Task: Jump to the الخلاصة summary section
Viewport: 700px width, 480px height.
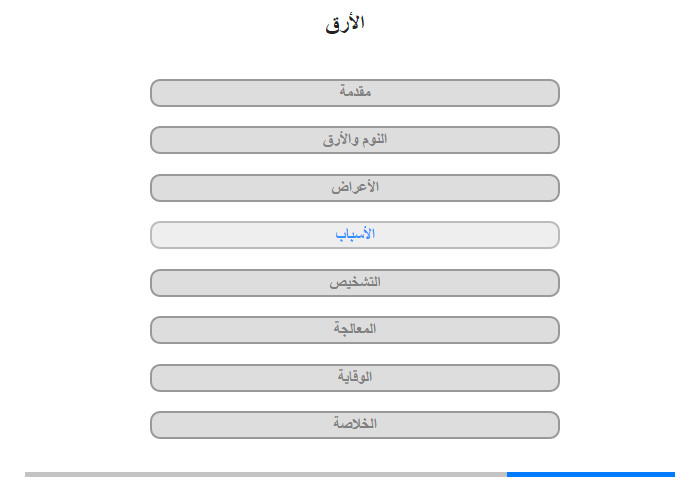Action: 355,425
